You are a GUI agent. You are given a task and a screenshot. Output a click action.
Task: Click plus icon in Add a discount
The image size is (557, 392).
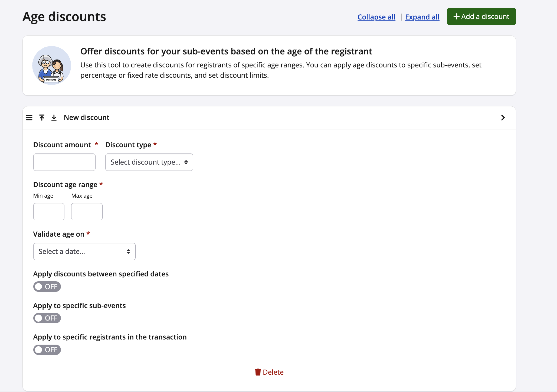pyautogui.click(x=456, y=17)
